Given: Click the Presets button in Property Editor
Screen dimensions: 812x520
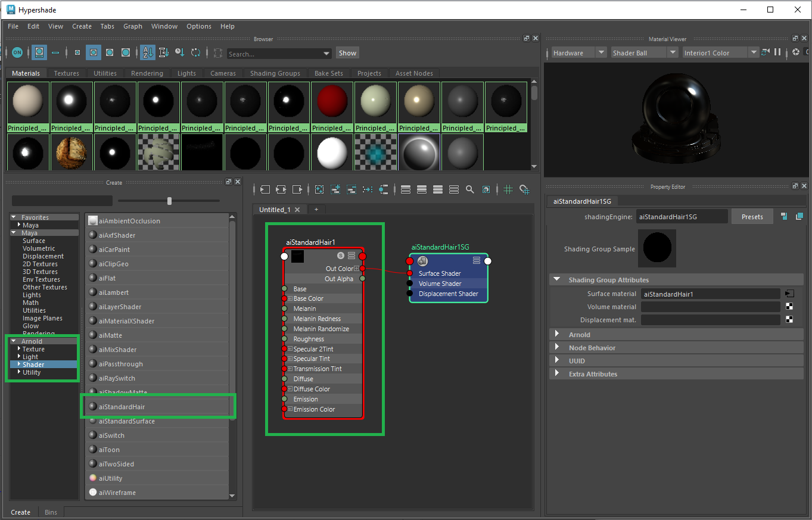Looking at the screenshot, I should 752,216.
